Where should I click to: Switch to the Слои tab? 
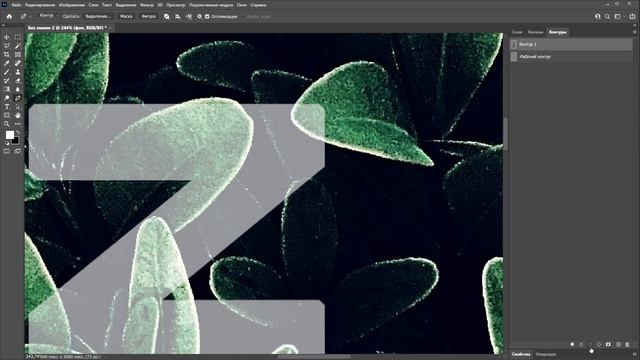tap(517, 32)
